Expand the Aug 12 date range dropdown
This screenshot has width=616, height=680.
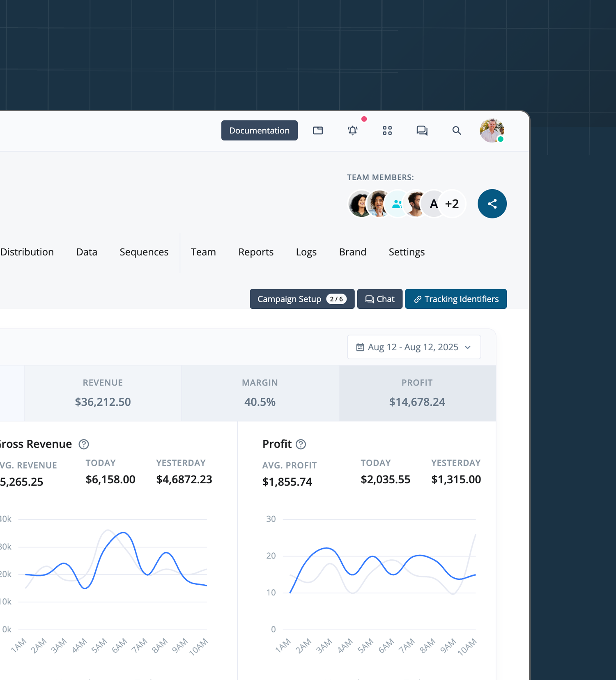(414, 347)
